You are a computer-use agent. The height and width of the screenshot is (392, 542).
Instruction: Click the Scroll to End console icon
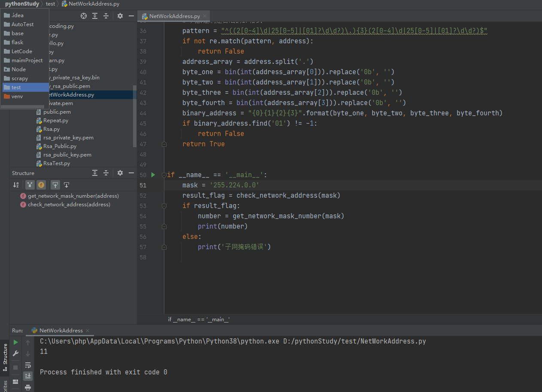pyautogui.click(x=28, y=376)
